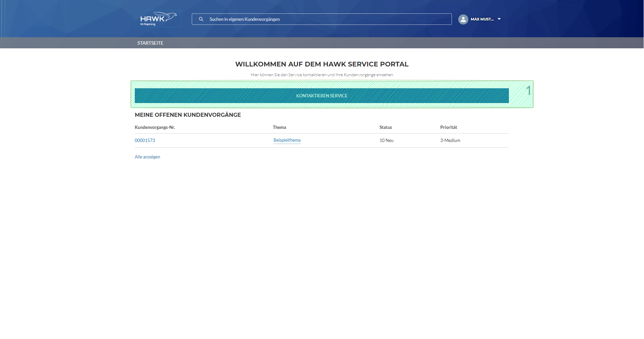The height and width of the screenshot is (339, 644).
Task: Click the green annotation number 1
Action: point(528,91)
